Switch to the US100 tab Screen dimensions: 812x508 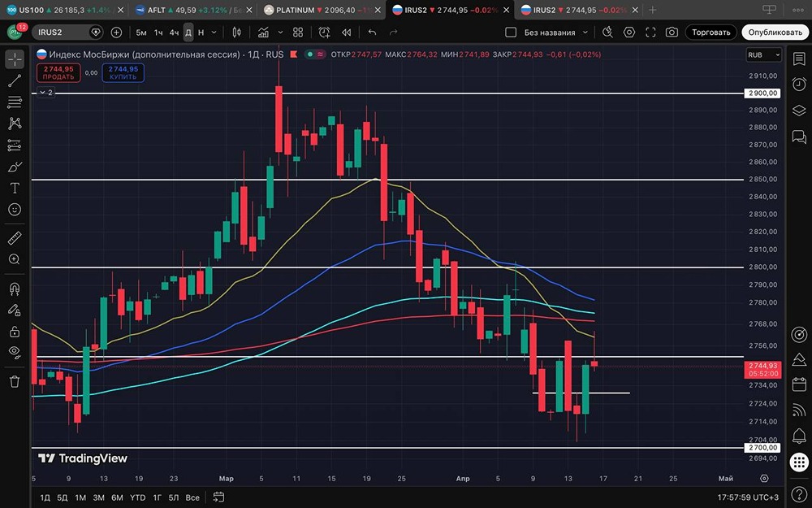pyautogui.click(x=64, y=10)
